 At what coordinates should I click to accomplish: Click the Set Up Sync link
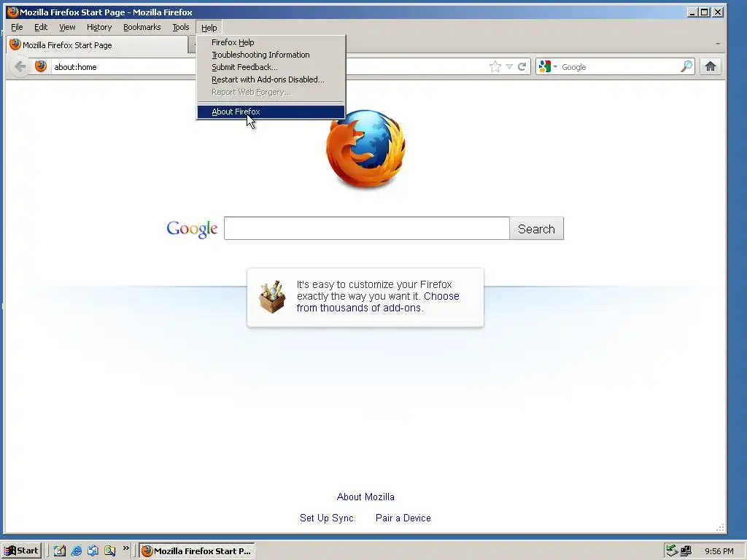(x=326, y=518)
